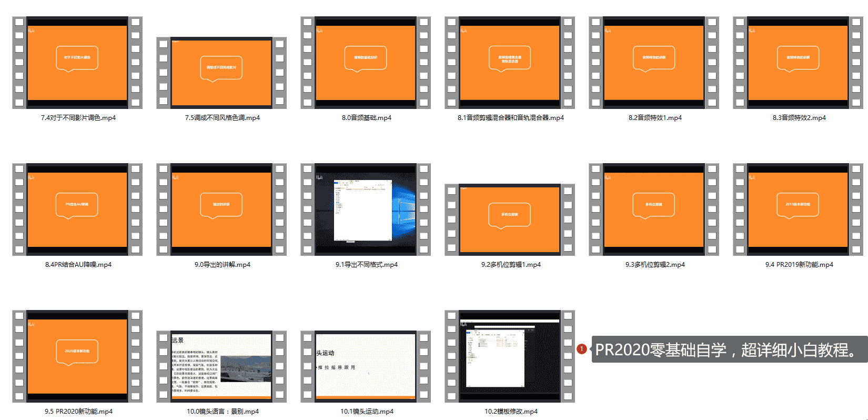Open the 8.1音频剪辑混合器和音轨混合器.mp4 thumbnail

pyautogui.click(x=510, y=63)
